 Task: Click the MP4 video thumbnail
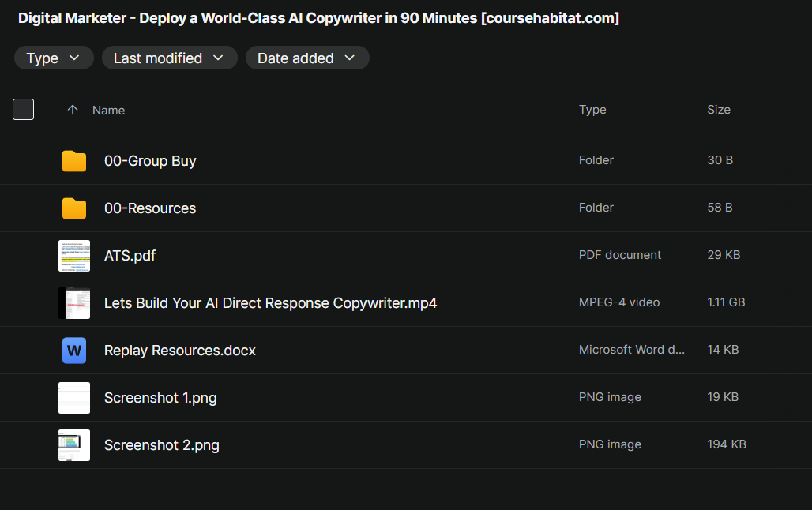(x=74, y=303)
